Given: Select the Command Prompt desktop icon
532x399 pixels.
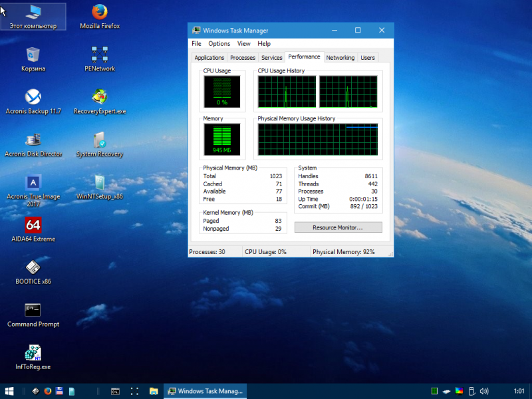Looking at the screenshot, I should [x=33, y=315].
